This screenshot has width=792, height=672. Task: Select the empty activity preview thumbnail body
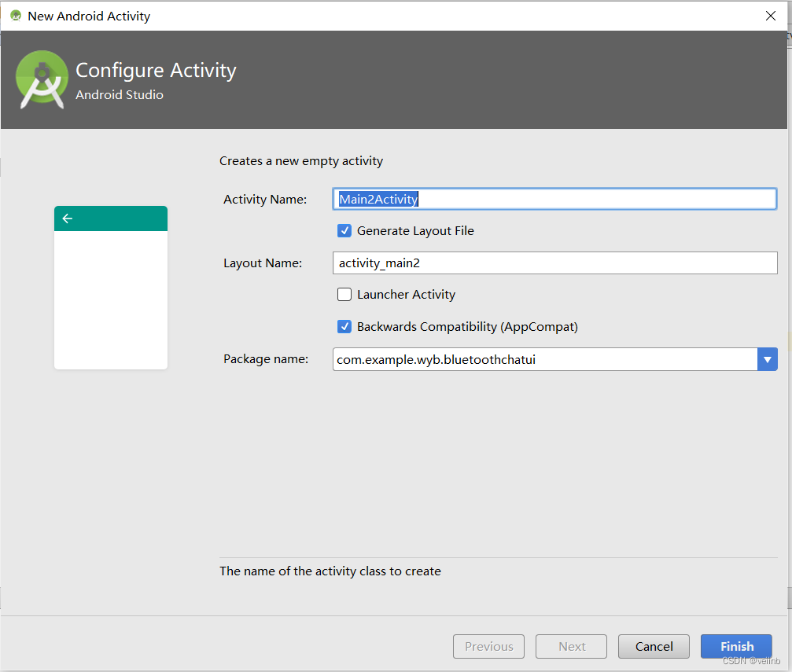pyautogui.click(x=111, y=299)
